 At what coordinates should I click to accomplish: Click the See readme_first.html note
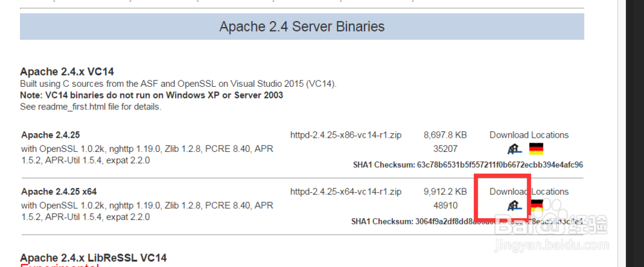[91, 107]
